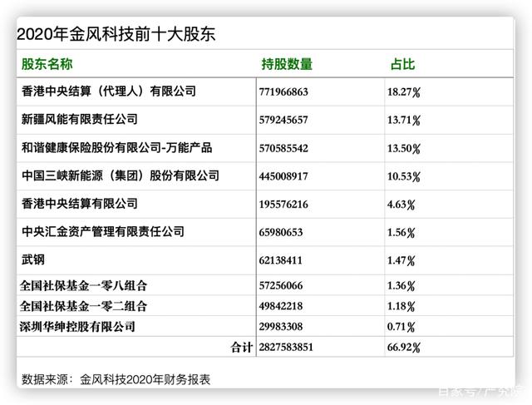Click value 570585542
Screen dimensions: 532x405
tap(283, 148)
